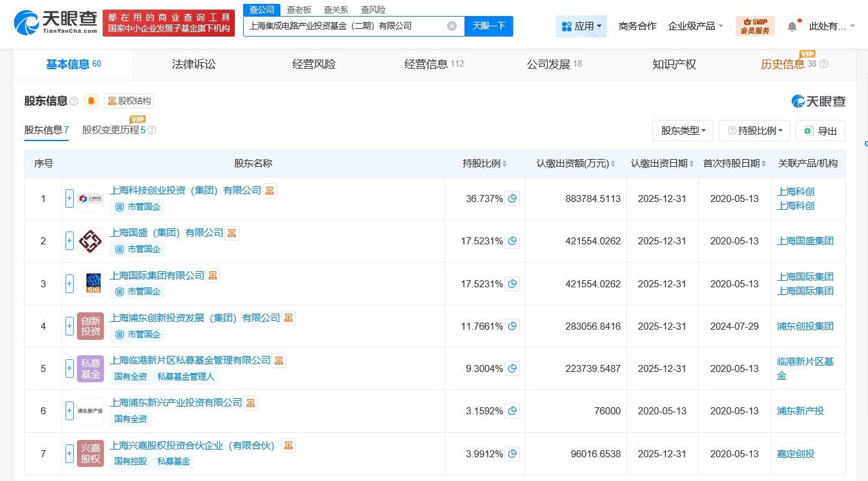Click the orange bell icon beside 股东信息 heading

pos(90,101)
